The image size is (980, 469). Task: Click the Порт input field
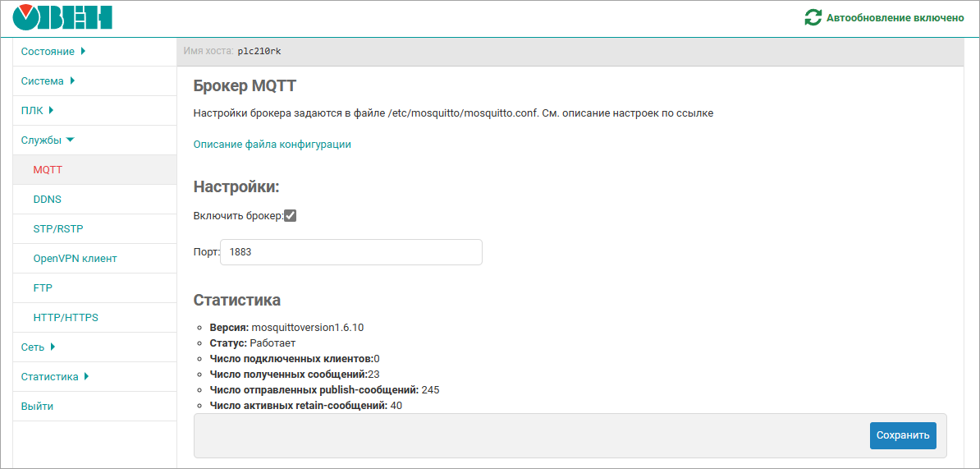(x=351, y=252)
